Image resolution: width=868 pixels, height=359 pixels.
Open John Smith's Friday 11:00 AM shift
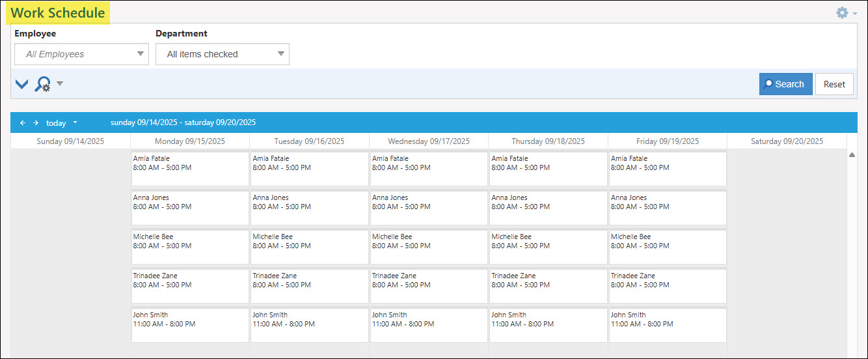pos(668,324)
